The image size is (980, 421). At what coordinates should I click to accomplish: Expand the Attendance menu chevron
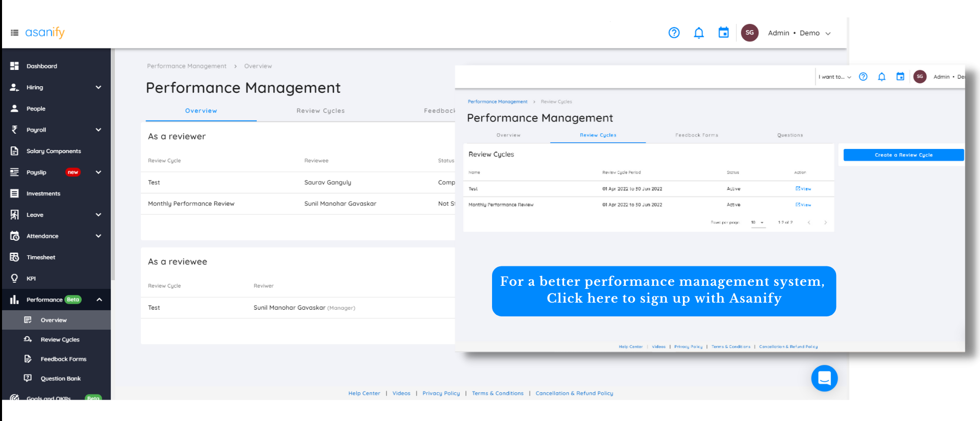[x=99, y=236]
